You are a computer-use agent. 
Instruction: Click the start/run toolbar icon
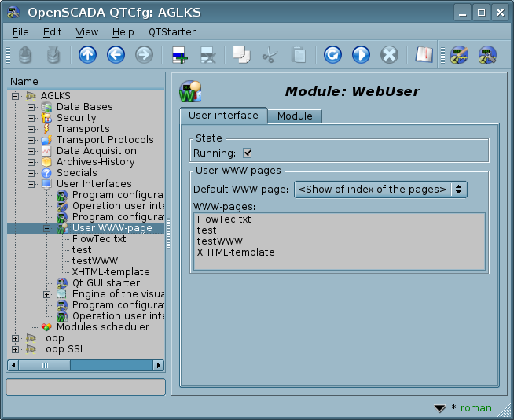(361, 55)
